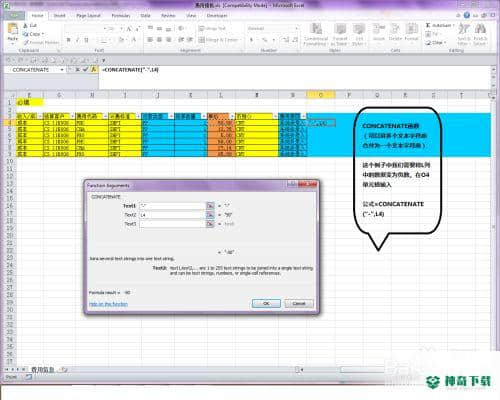Toggle Italic formatting in Font group
This screenshot has width=500, height=400.
pos(77,40)
